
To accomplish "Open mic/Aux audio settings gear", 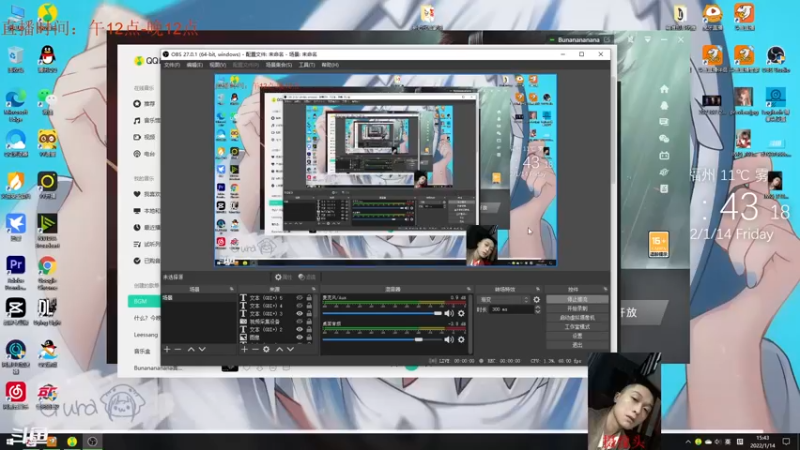I will [461, 313].
